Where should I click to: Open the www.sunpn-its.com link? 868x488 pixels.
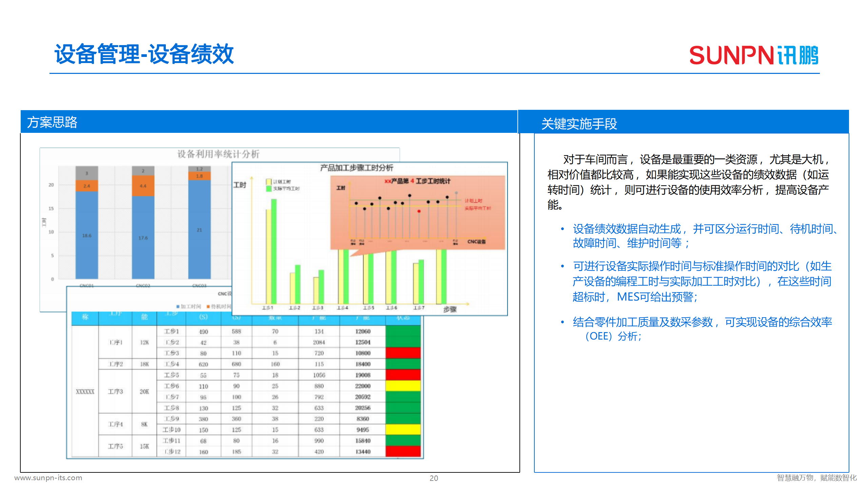[48, 478]
